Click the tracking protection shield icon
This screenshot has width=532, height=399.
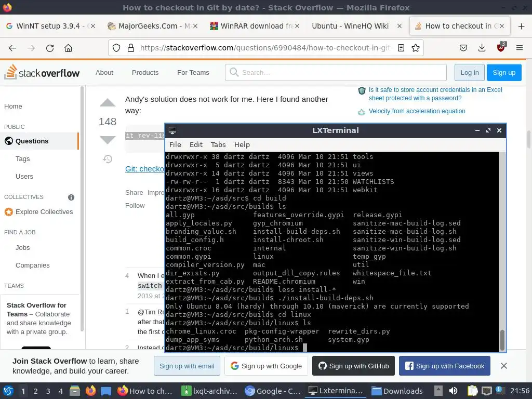point(116,48)
